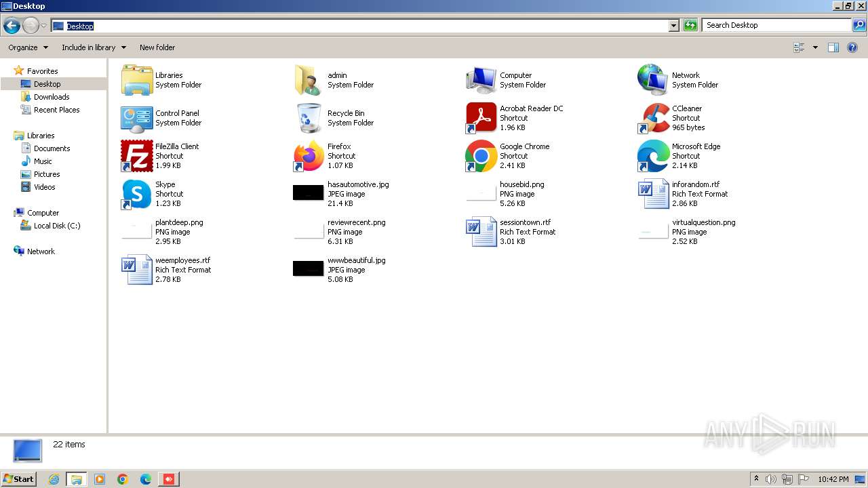The width and height of the screenshot is (868, 488).
Task: Select the Skype shortcut icon
Action: point(137,194)
